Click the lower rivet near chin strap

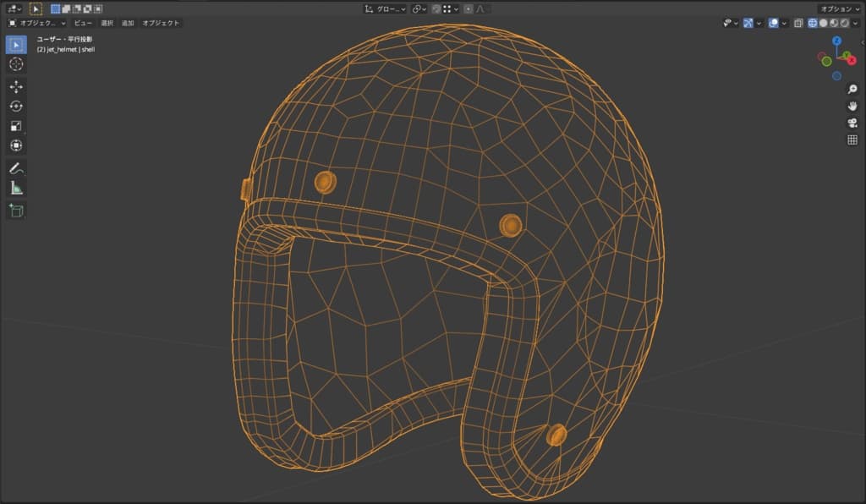coord(556,435)
